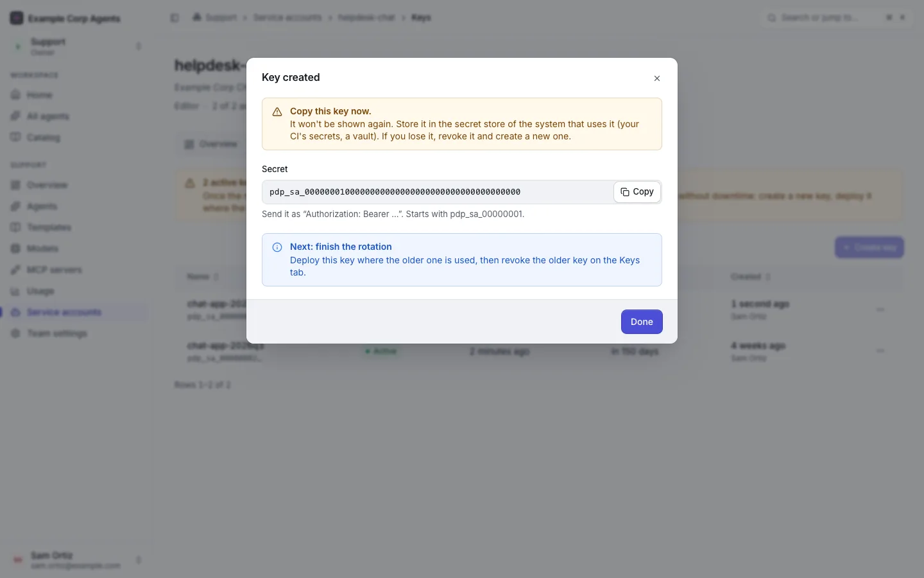Go to All agents in the sidebar
The image size is (924, 578).
pyautogui.click(x=77, y=116)
